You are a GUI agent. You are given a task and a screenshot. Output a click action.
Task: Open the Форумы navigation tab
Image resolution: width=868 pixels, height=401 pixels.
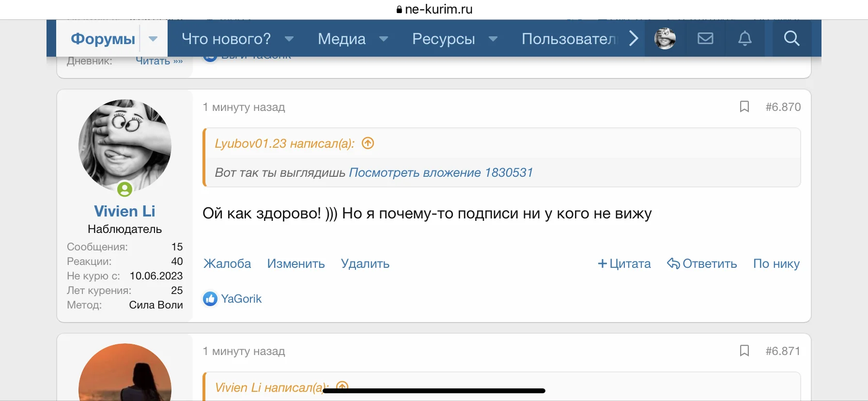103,39
